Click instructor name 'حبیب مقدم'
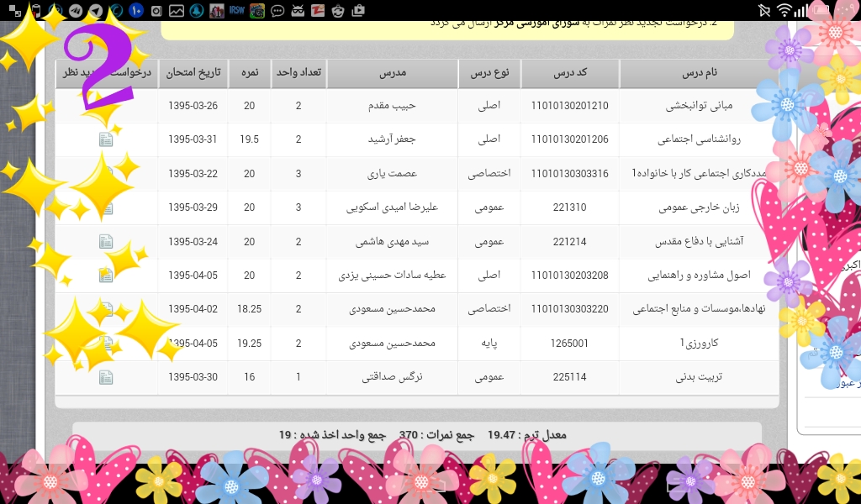 pyautogui.click(x=392, y=106)
